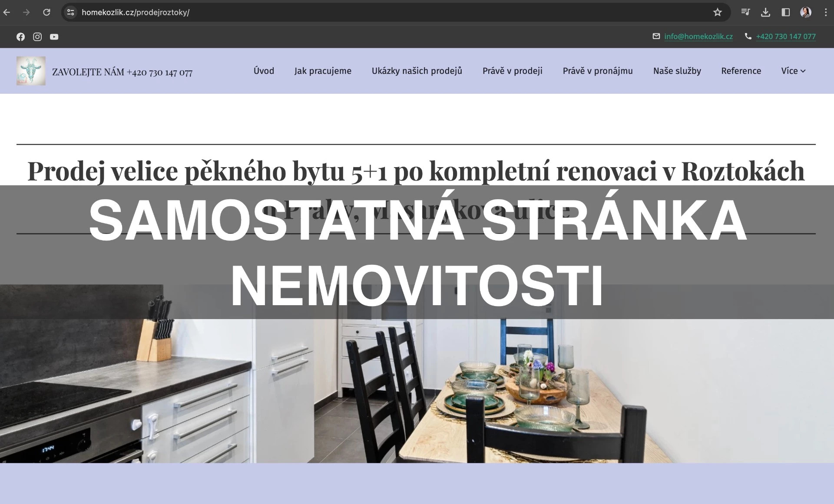Open Reference menu item

tap(741, 71)
